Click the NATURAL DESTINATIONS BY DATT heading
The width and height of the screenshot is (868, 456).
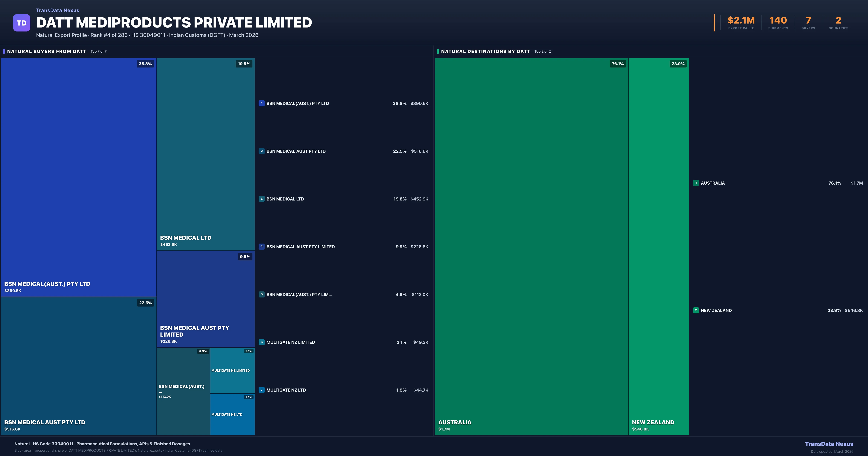click(485, 51)
